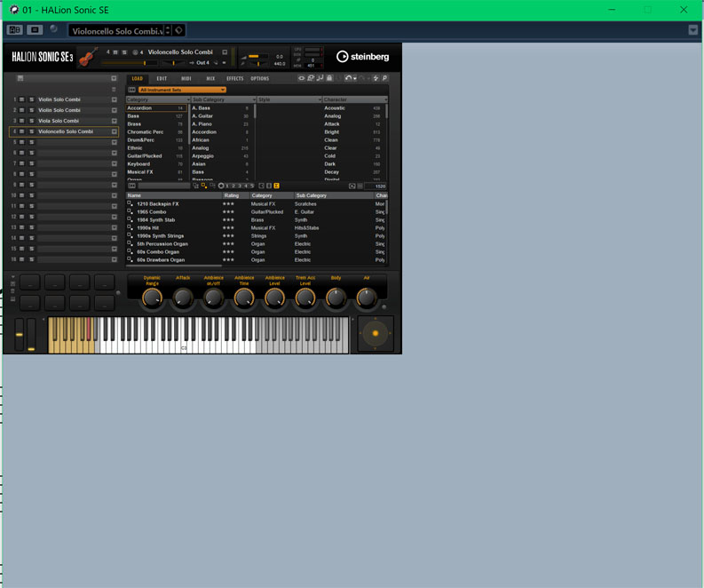Mute slot 1 Violin Solo Combi
This screenshot has width=704, height=588.
pyautogui.click(x=22, y=99)
